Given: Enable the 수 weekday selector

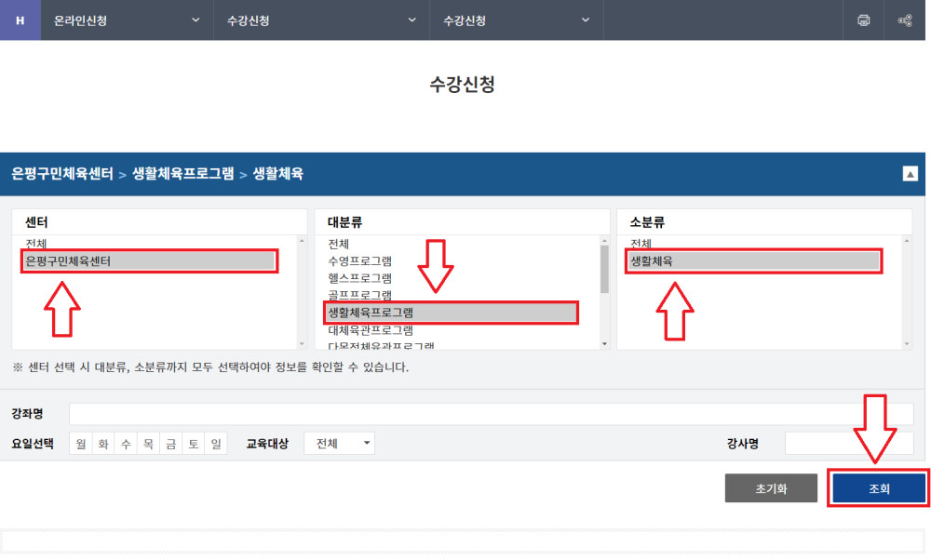Looking at the screenshot, I should [126, 444].
